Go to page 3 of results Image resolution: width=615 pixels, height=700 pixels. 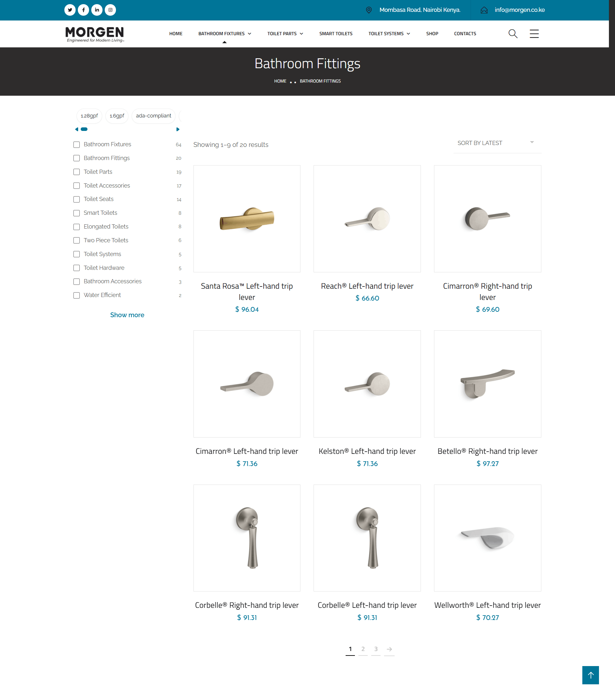[x=376, y=649]
